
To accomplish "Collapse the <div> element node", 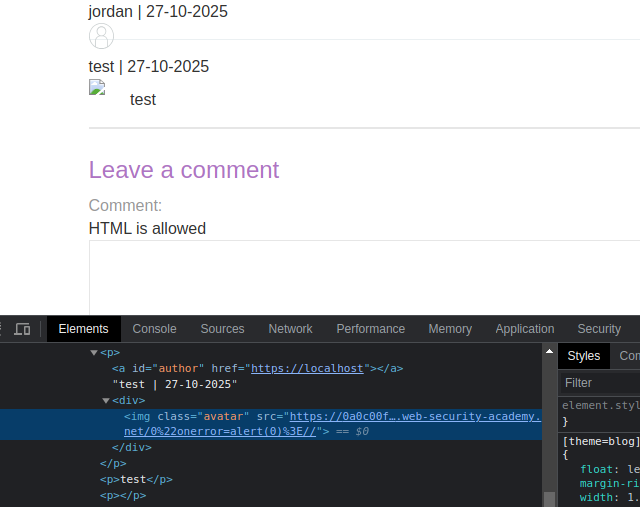I will click(106, 401).
